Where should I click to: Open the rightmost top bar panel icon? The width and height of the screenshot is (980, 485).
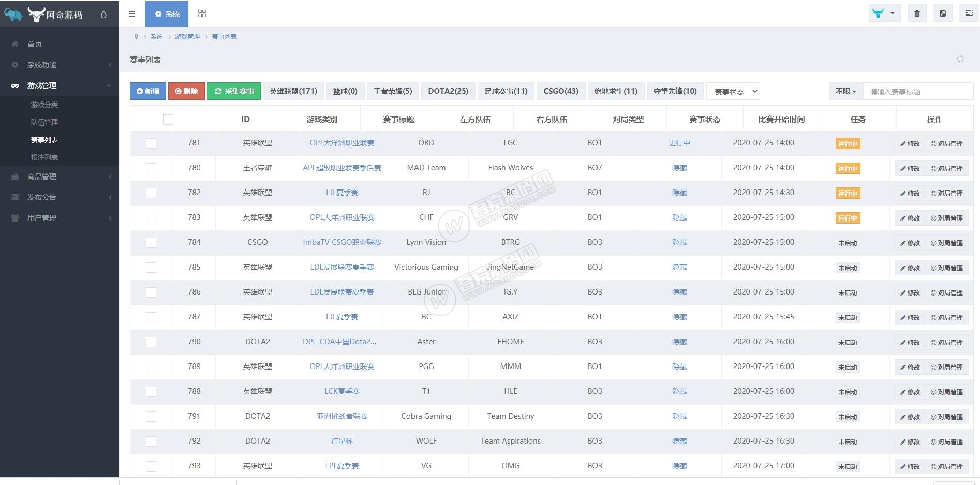pyautogui.click(x=969, y=13)
